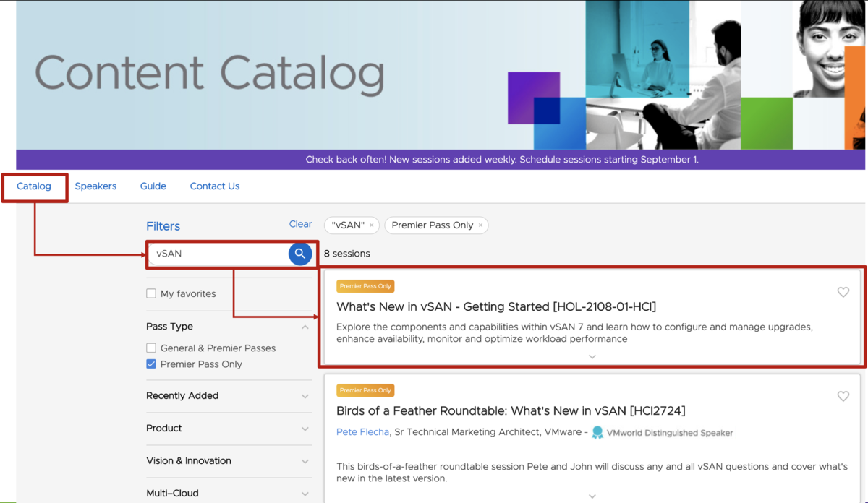Remove the Premier Pass Only filter chip x

pyautogui.click(x=480, y=225)
